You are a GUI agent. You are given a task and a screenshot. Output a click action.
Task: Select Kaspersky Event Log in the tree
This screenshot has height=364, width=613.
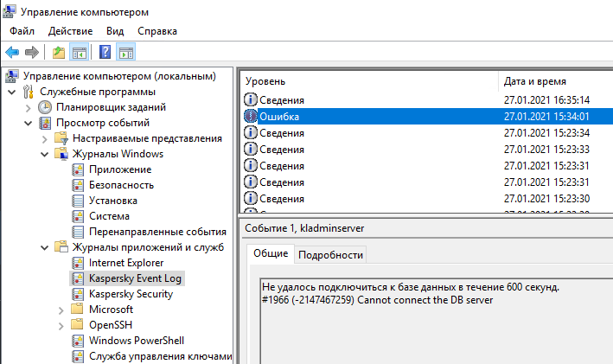coord(135,278)
